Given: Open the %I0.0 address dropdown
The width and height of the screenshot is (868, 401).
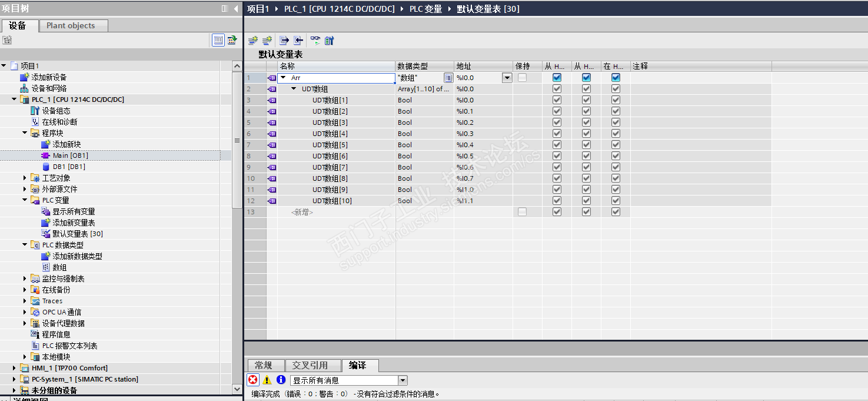Looking at the screenshot, I should pyautogui.click(x=507, y=78).
